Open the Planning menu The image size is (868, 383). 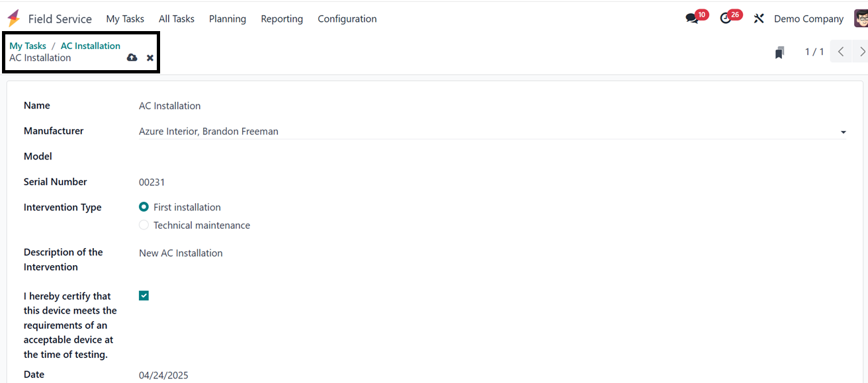point(228,19)
